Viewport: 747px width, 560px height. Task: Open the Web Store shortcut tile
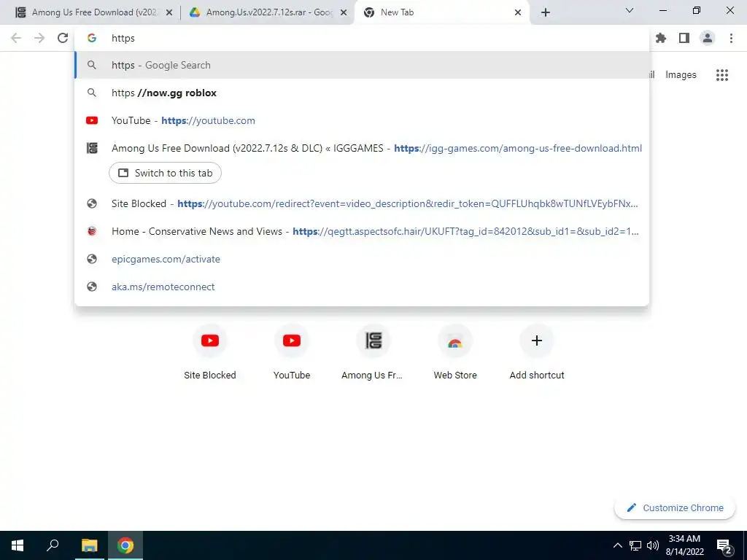coord(455,352)
